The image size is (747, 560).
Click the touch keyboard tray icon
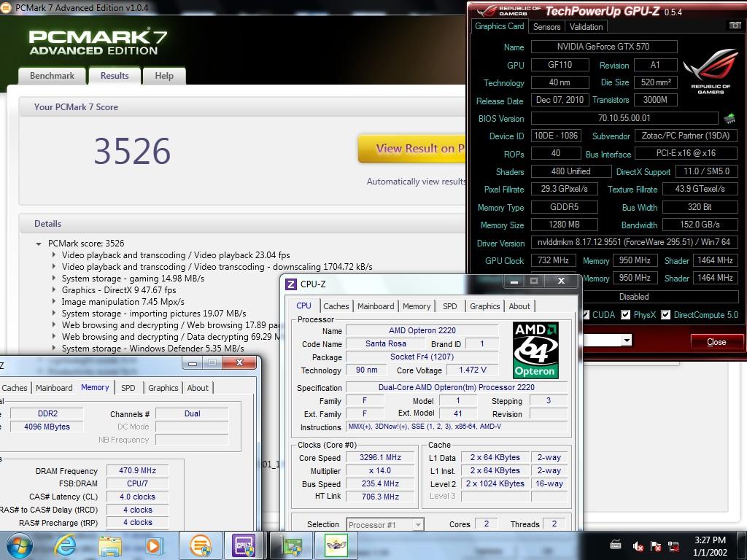coord(616,545)
